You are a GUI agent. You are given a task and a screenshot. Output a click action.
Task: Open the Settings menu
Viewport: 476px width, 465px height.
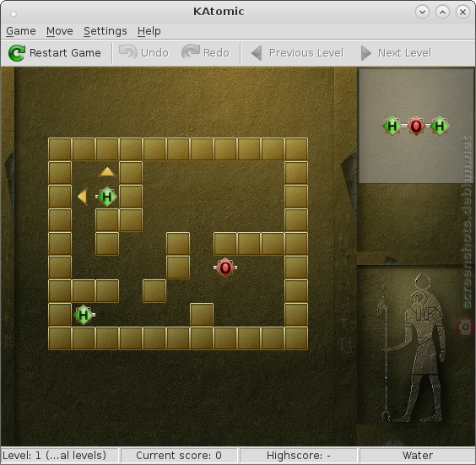(105, 31)
